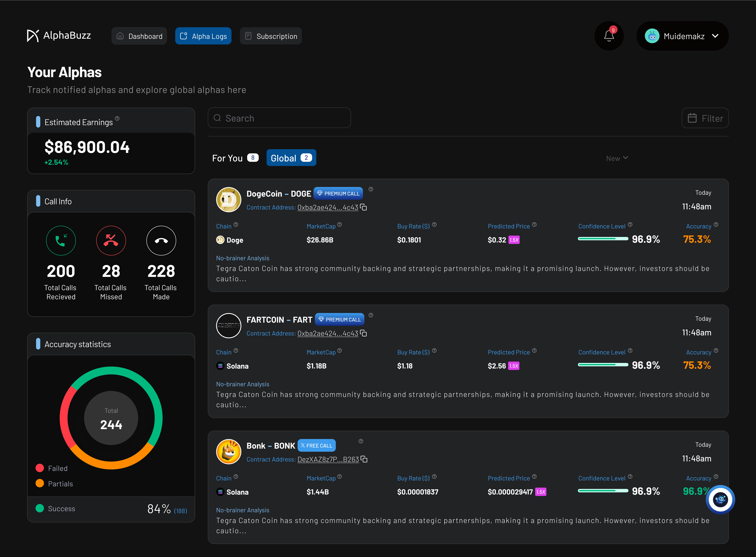Click the Failed legend red dot
The height and width of the screenshot is (557, 756).
(x=40, y=468)
